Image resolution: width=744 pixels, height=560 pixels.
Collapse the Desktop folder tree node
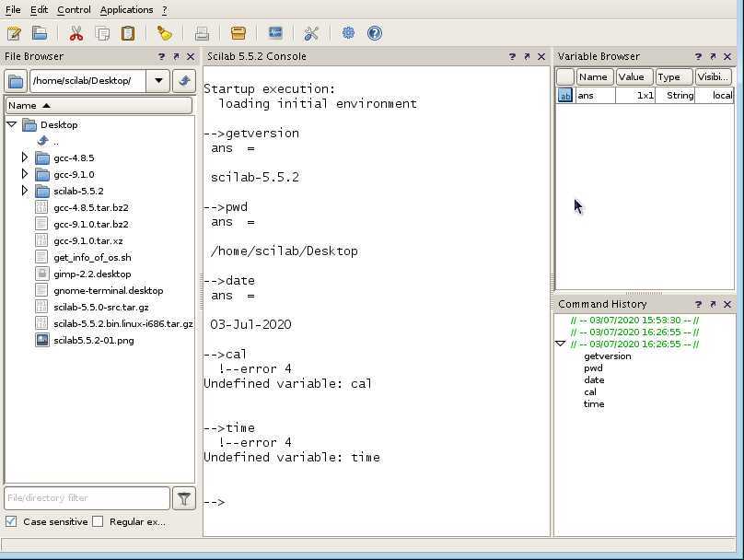(12, 125)
